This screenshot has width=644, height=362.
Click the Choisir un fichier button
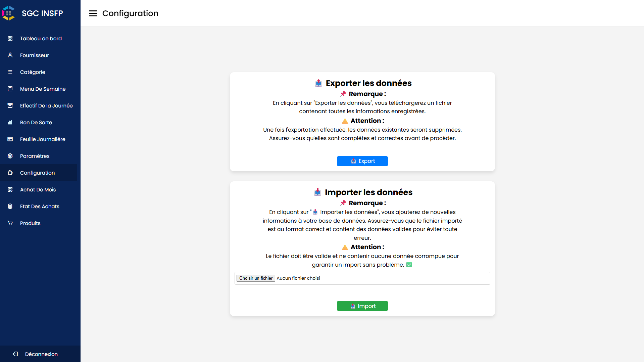pyautogui.click(x=256, y=278)
